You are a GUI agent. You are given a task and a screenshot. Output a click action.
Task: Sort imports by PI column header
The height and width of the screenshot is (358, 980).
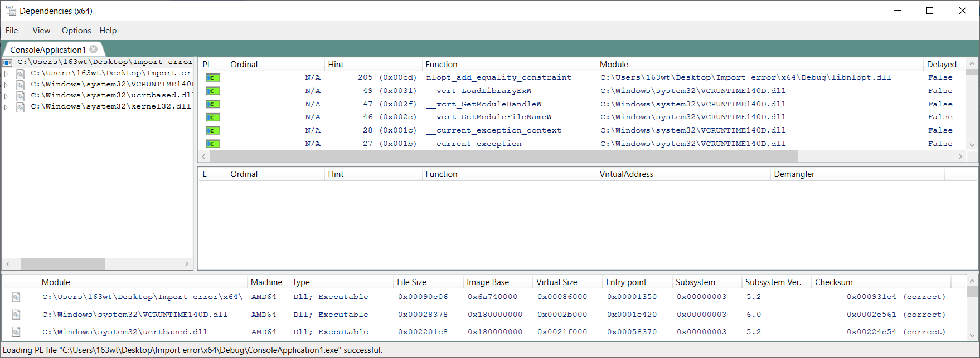212,65
